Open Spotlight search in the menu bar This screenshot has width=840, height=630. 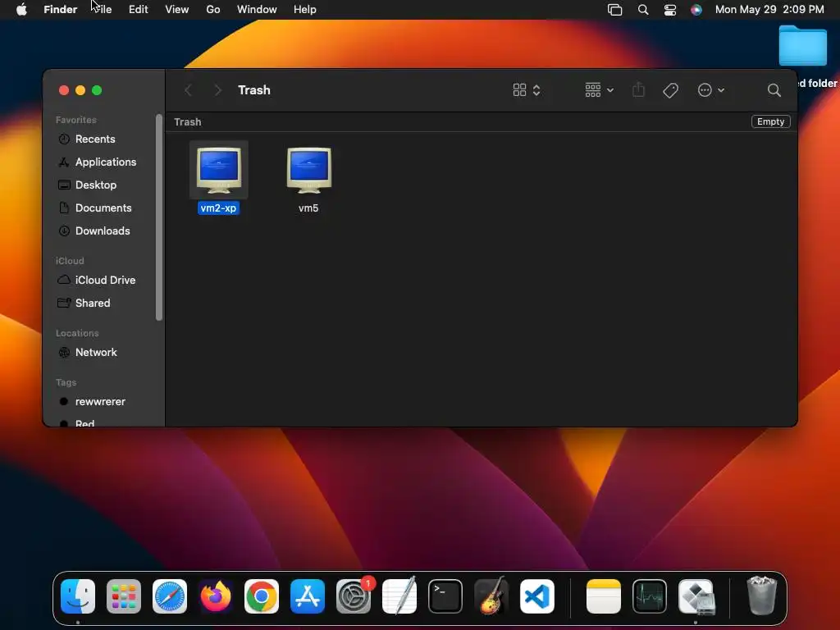pos(643,10)
